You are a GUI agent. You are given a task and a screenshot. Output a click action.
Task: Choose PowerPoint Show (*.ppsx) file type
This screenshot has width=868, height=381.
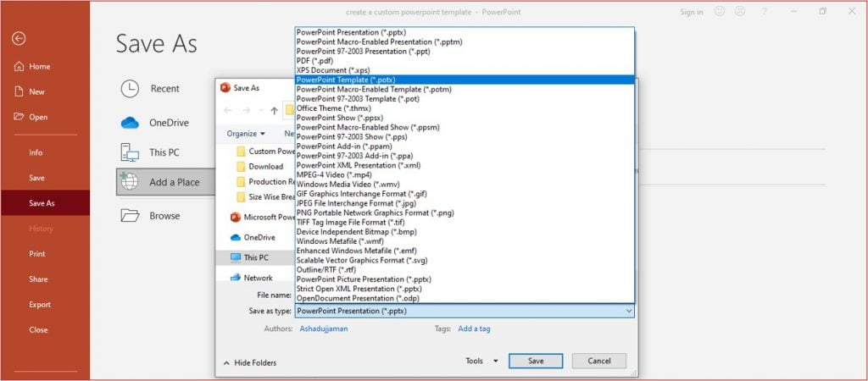tap(465, 118)
